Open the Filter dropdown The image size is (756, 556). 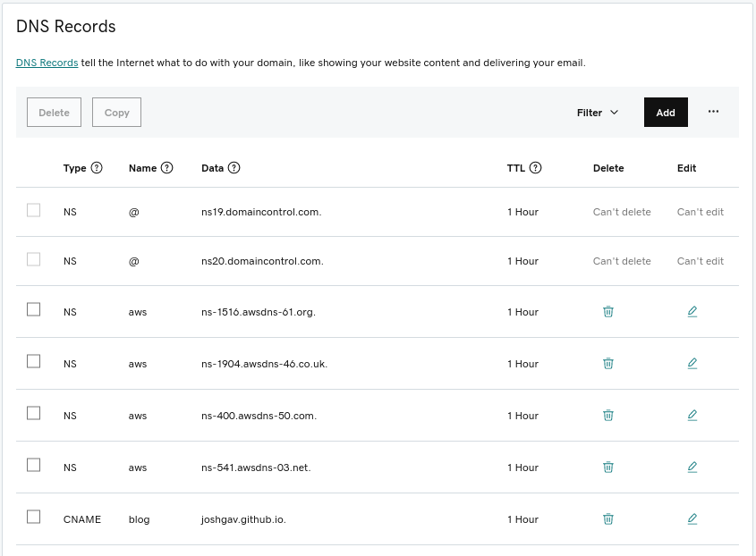pyautogui.click(x=598, y=113)
